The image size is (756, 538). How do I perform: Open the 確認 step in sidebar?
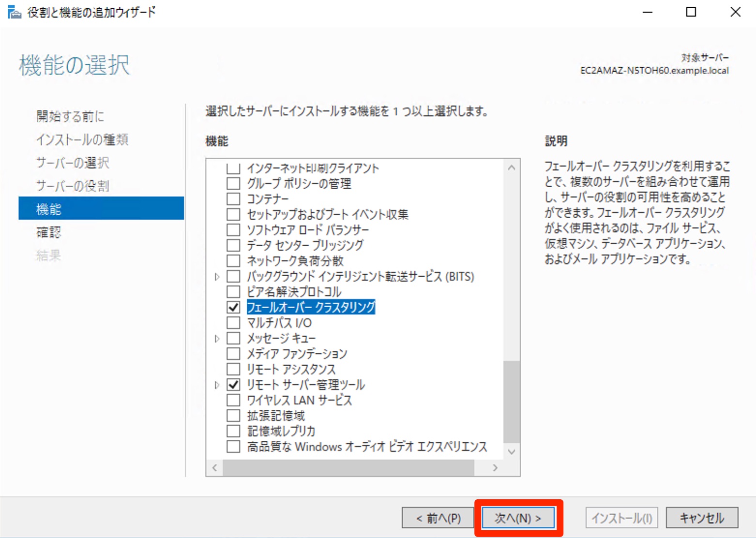coord(48,232)
